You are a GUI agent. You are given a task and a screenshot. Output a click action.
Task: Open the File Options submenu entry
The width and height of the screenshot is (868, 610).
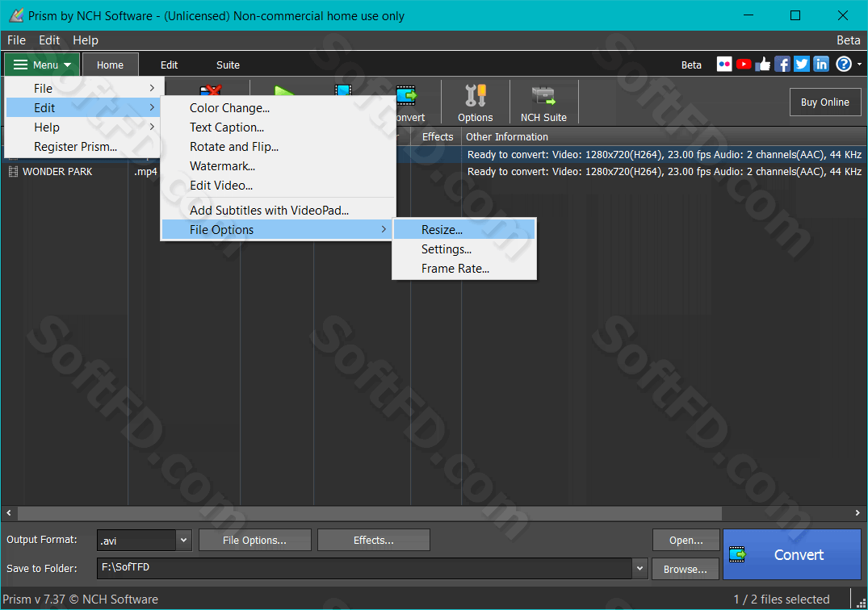[x=279, y=229]
